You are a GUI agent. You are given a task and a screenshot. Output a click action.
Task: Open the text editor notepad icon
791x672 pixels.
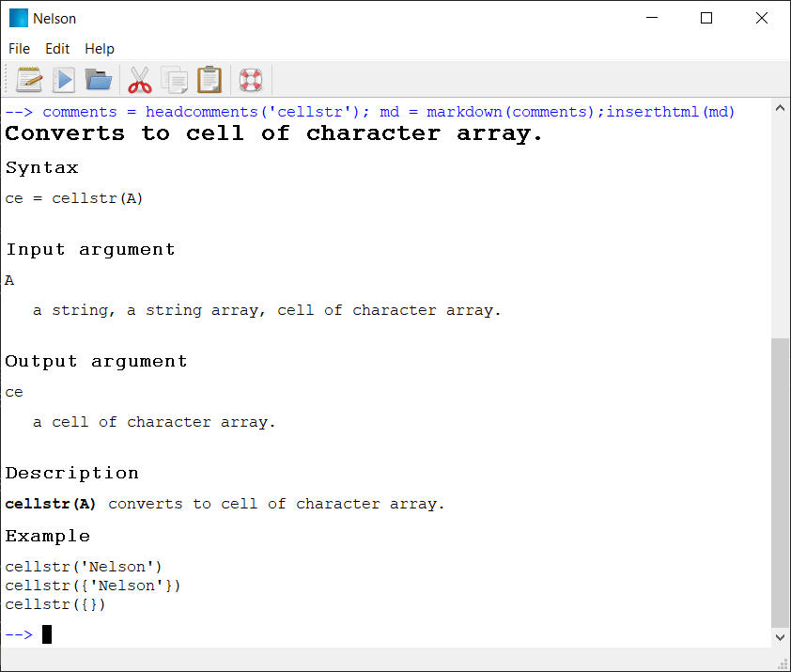(x=29, y=80)
